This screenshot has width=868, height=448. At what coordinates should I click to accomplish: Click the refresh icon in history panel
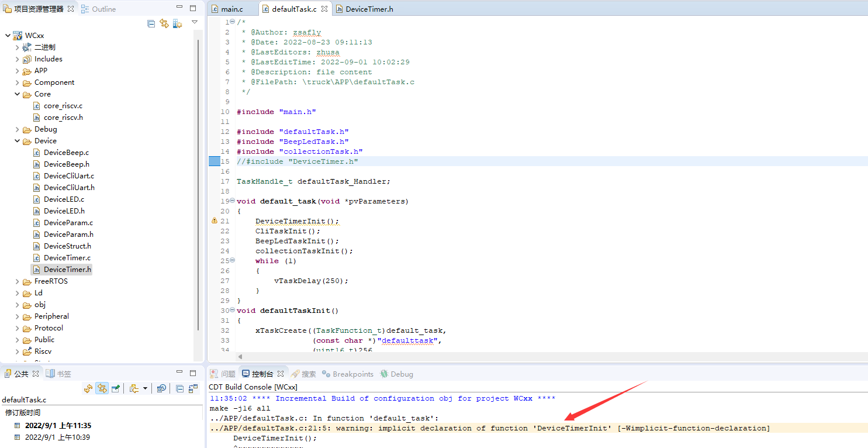(x=88, y=388)
